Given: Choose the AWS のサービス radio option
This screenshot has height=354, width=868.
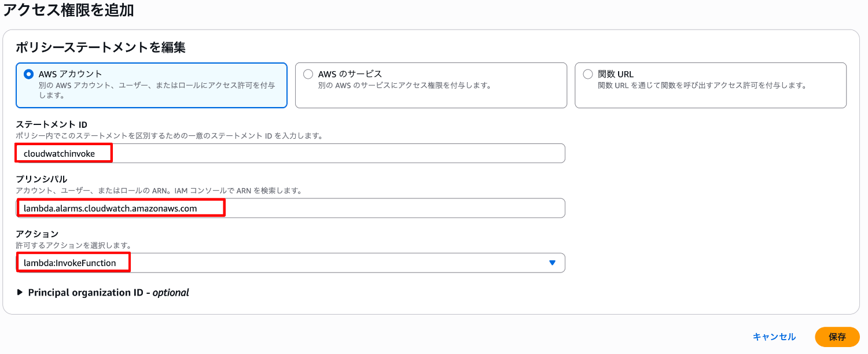Looking at the screenshot, I should pyautogui.click(x=308, y=74).
